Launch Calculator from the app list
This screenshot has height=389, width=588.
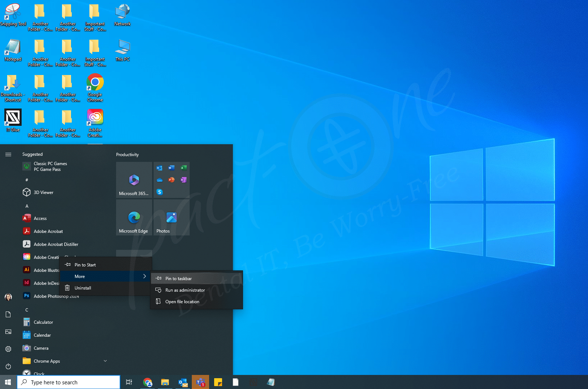click(x=43, y=322)
